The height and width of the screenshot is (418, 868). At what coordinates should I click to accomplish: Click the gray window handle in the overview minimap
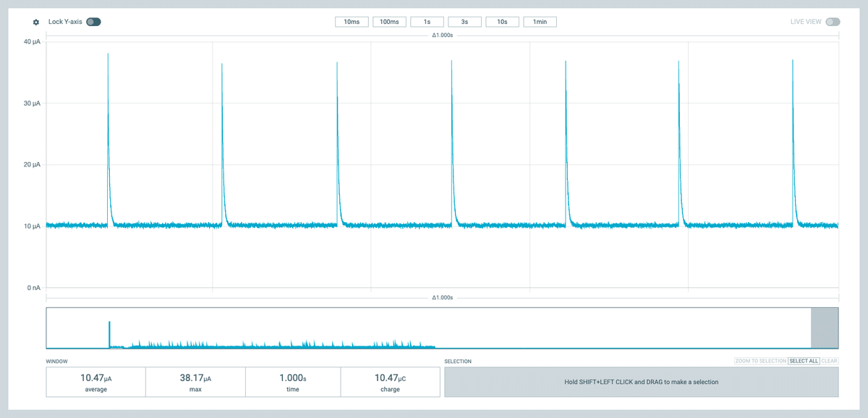(x=825, y=328)
